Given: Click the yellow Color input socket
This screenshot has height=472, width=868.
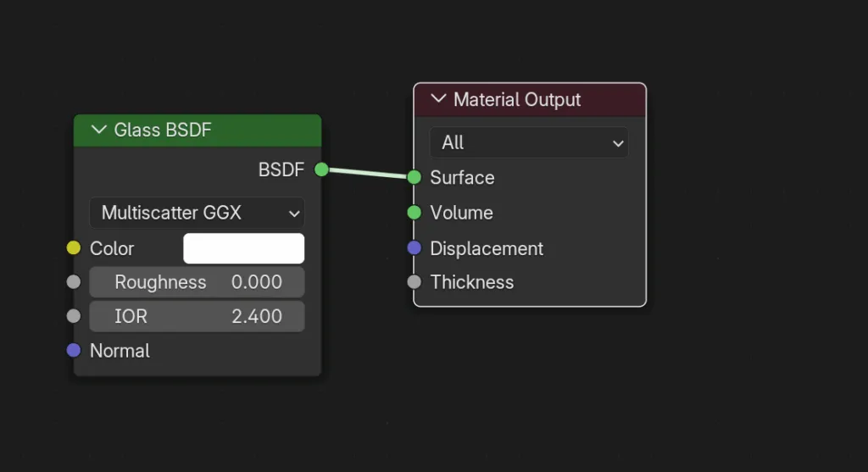Looking at the screenshot, I should coord(74,248).
